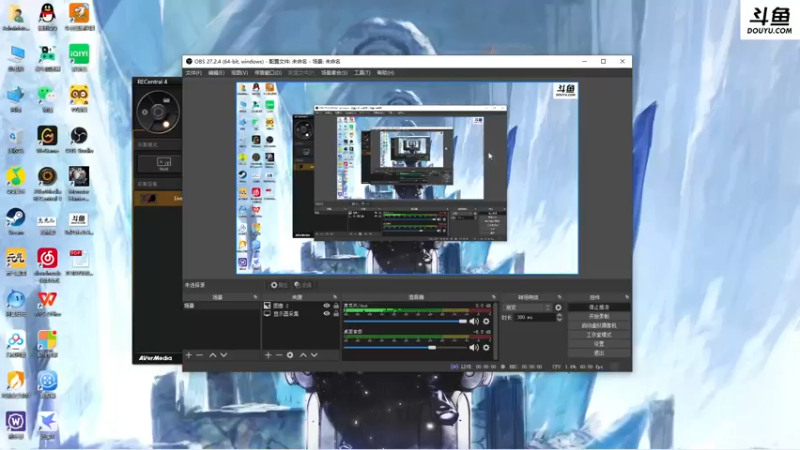
Task: Toggle visibility eye of the image source
Action: 327,306
